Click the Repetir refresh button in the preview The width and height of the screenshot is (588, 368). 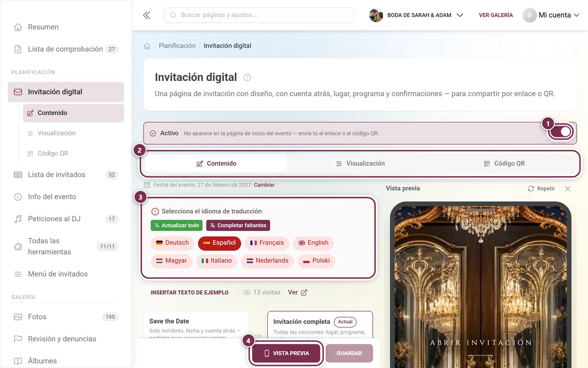pos(541,188)
